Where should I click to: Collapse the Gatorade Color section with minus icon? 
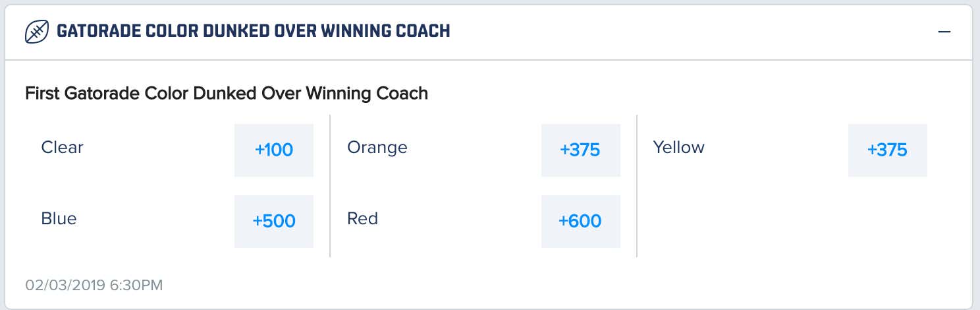tap(944, 32)
